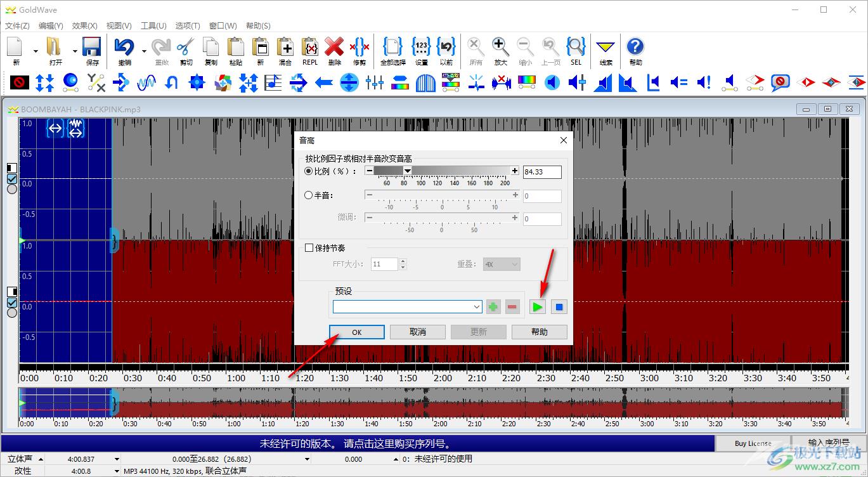The height and width of the screenshot is (477, 868).
Task: Click the 取消 cancel button
Action: 418,332
